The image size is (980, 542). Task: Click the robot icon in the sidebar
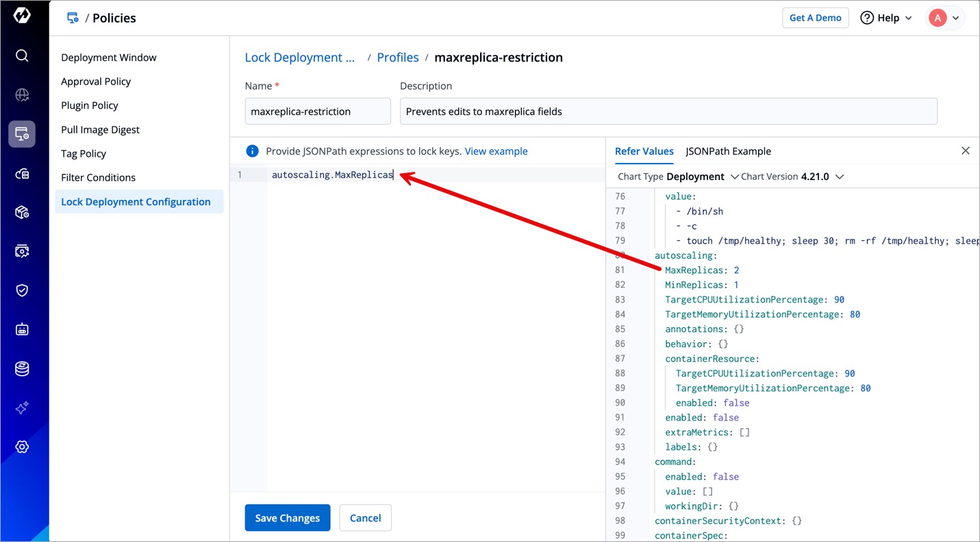point(22,329)
